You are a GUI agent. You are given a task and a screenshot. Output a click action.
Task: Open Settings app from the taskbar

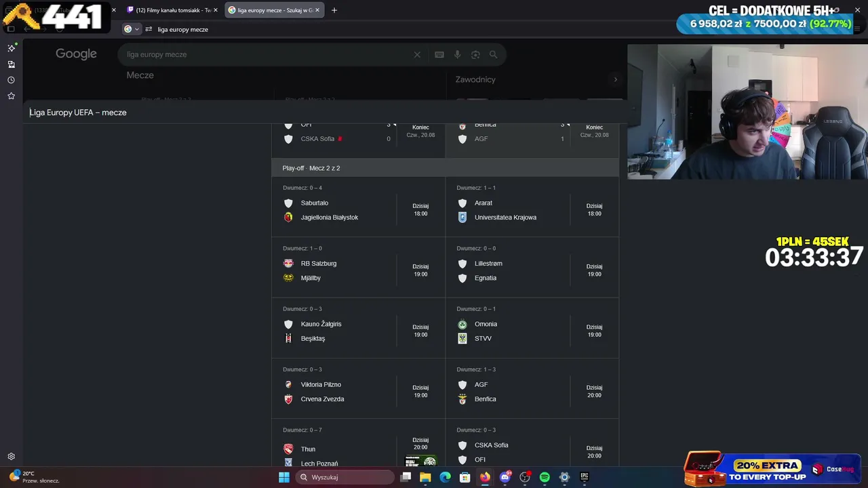[x=564, y=477]
